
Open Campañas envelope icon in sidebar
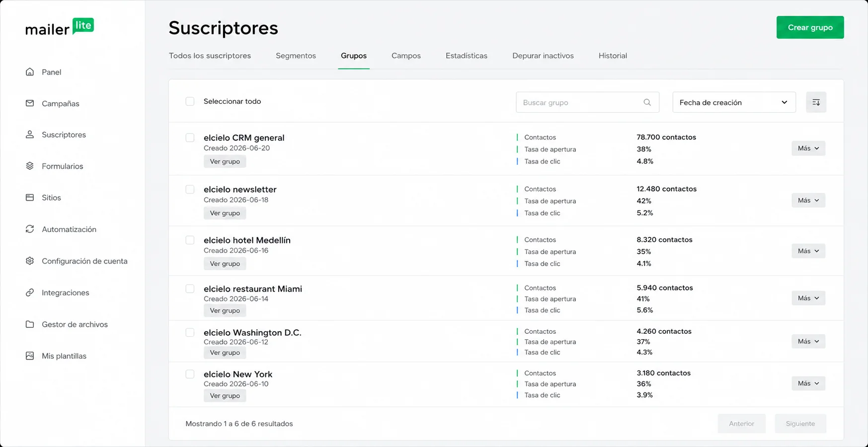[30, 103]
